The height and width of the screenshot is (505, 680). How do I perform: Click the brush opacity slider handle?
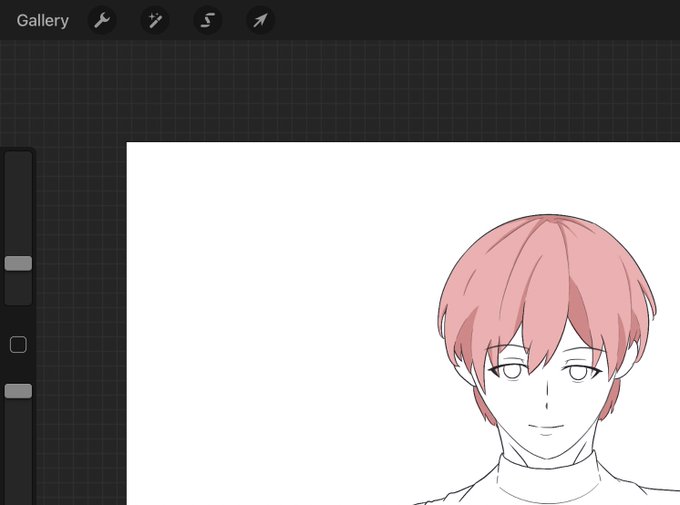pos(18,391)
